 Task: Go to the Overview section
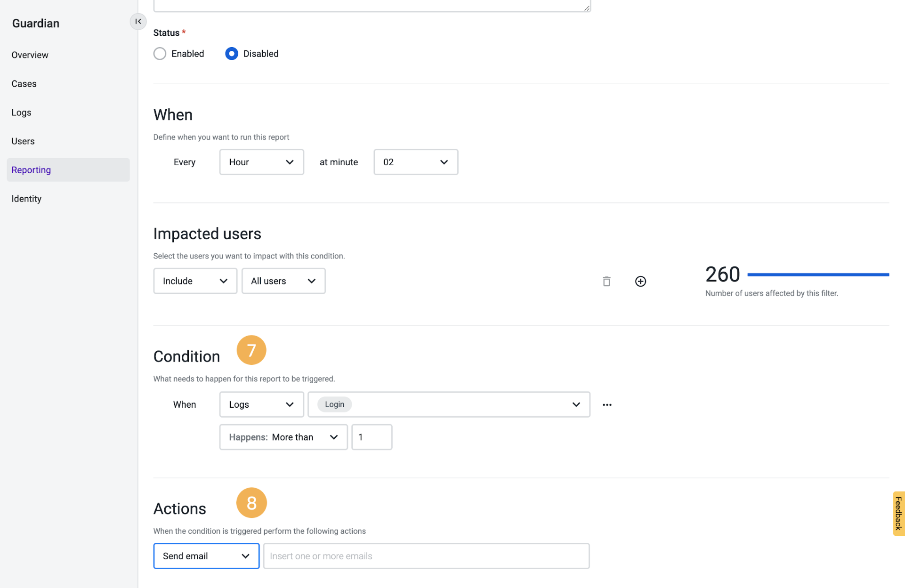point(30,55)
